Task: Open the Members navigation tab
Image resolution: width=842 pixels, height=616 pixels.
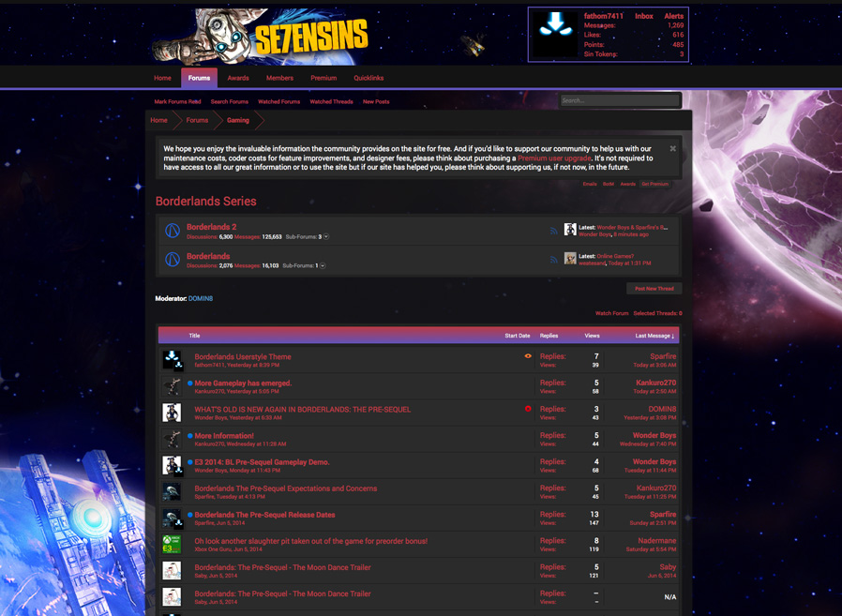Action: click(279, 78)
